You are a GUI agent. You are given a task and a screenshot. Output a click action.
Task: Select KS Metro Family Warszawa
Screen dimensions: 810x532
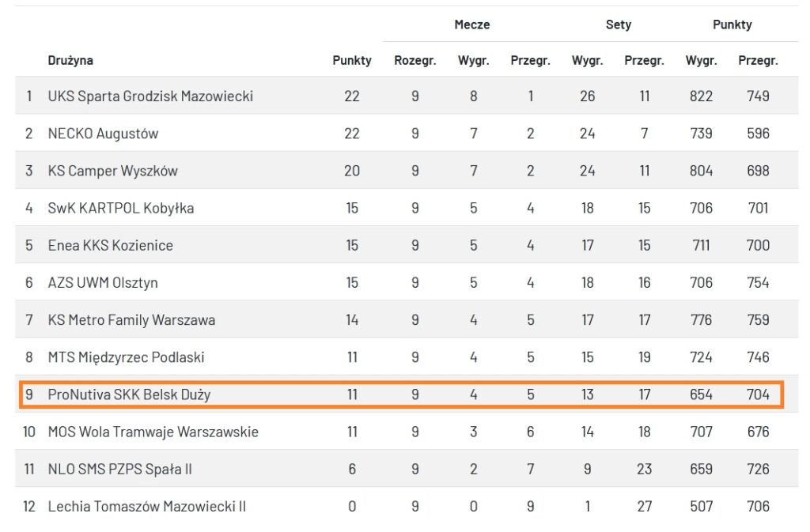[x=131, y=320]
